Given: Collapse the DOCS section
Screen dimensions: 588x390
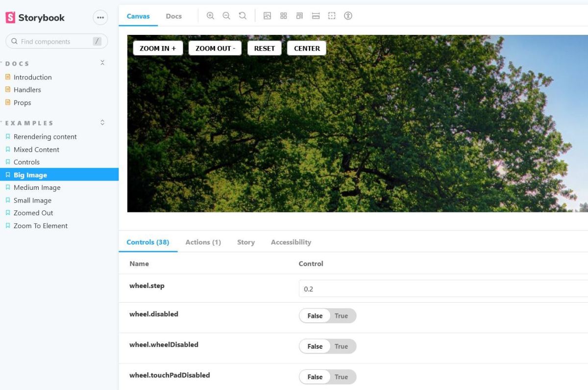Looking at the screenshot, I should (x=102, y=63).
